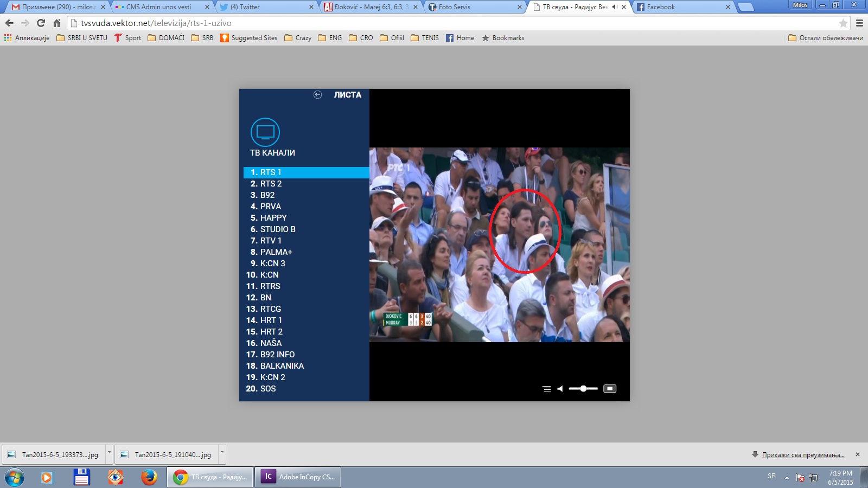The height and width of the screenshot is (488, 868).
Task: Open the channel list icon in player
Action: 546,389
